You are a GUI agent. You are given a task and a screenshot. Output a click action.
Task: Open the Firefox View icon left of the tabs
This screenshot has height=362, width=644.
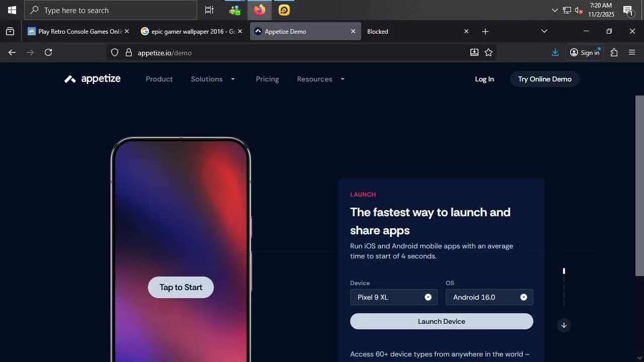click(x=10, y=31)
